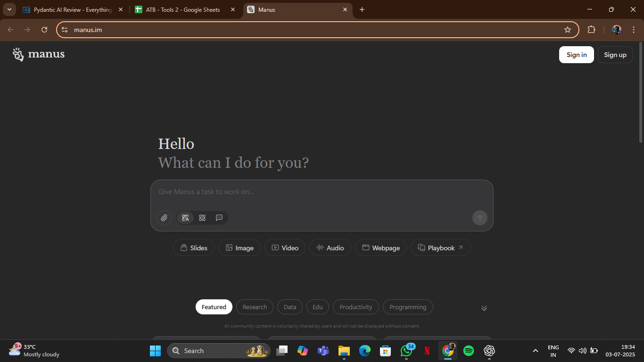Choose the Audio task type
644x362 pixels.
(330, 248)
